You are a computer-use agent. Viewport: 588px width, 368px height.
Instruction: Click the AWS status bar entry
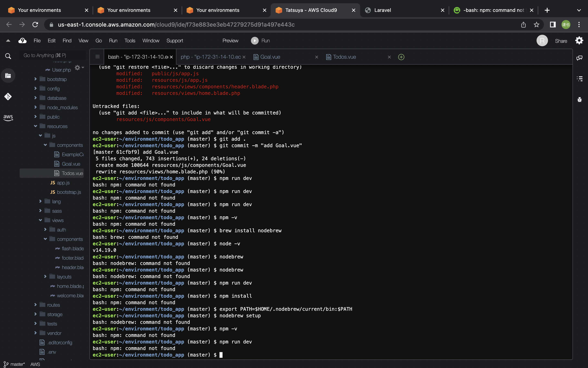pos(35,364)
